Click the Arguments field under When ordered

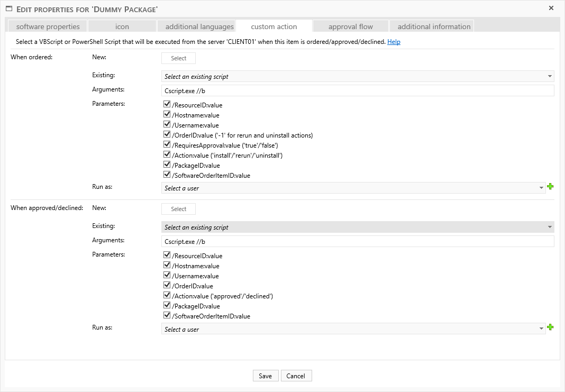point(357,91)
